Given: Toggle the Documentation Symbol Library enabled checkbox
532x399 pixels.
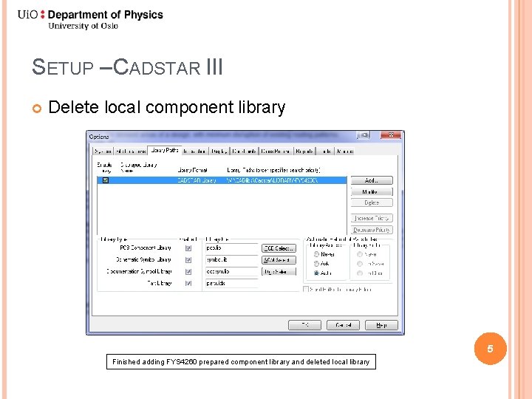Looking at the screenshot, I should tap(188, 271).
